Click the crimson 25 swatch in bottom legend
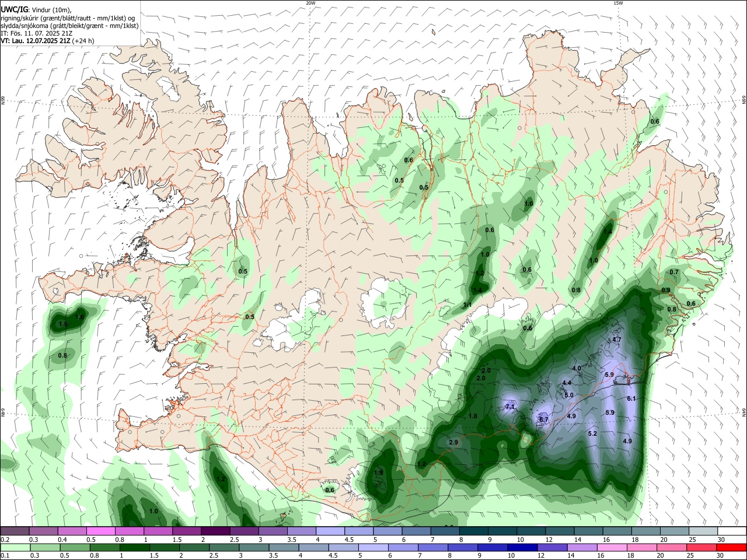Viewport: 747px width, 560px height. click(x=701, y=548)
